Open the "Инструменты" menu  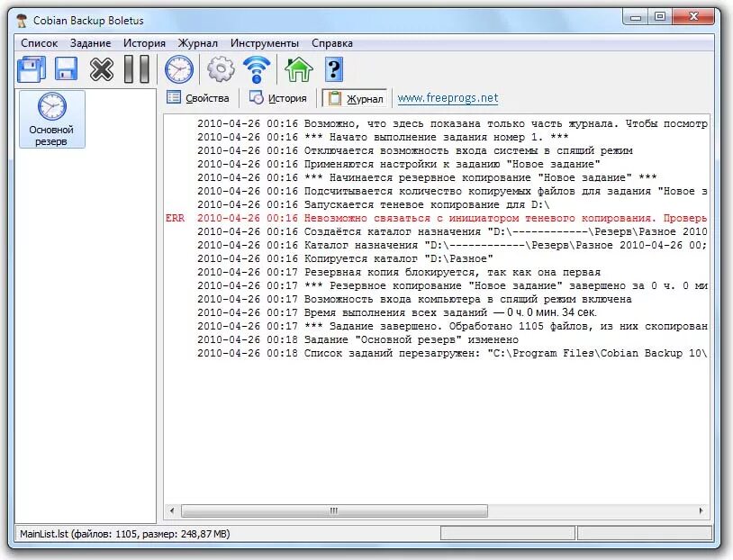[x=265, y=43]
